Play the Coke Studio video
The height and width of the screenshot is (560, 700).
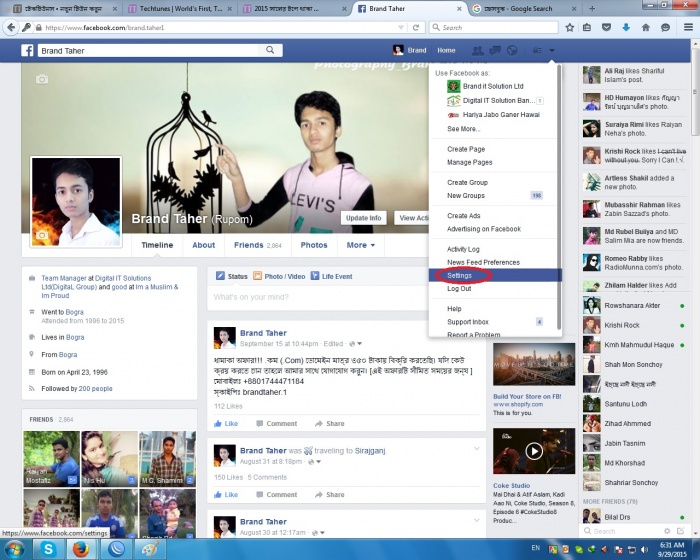point(534,451)
